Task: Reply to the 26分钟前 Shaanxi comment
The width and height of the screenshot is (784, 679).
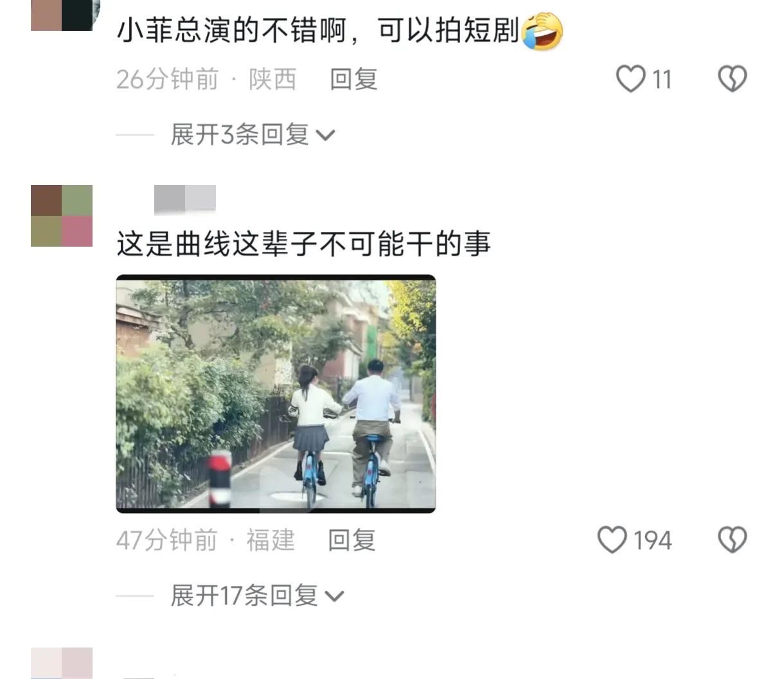Action: pyautogui.click(x=353, y=79)
